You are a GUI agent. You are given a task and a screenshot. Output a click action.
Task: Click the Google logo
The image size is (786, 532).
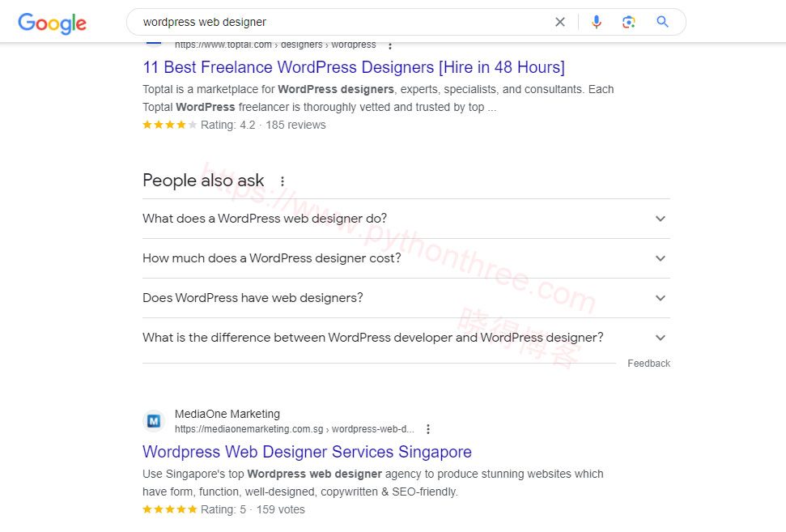point(52,23)
